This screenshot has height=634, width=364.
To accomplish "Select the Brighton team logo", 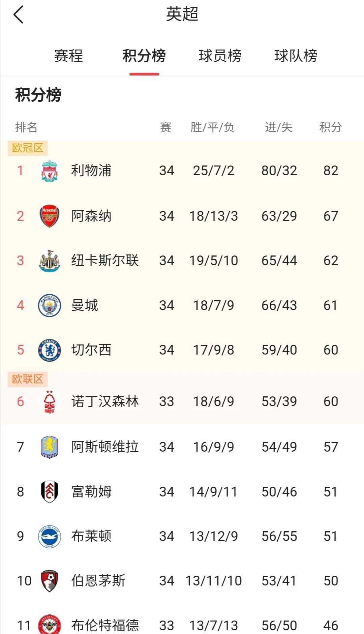I will 50,536.
